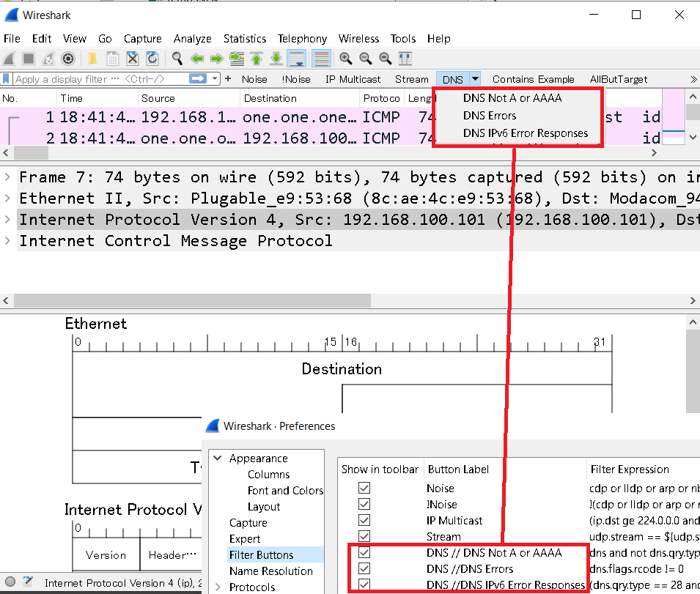Expand Internet Protocol Version 4 row
This screenshot has height=594, width=700.
coord(7,220)
